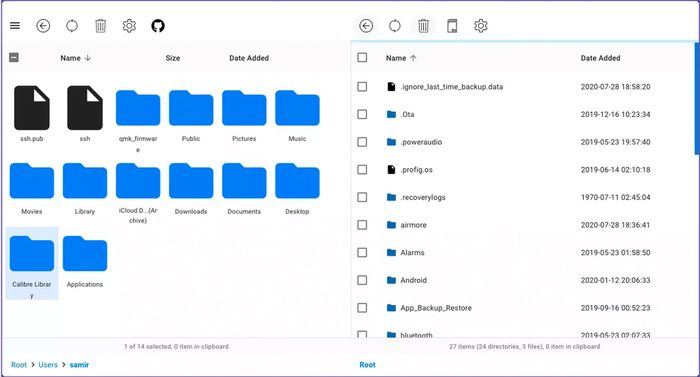Refresh the right device pane
The height and width of the screenshot is (377, 700).
[395, 26]
